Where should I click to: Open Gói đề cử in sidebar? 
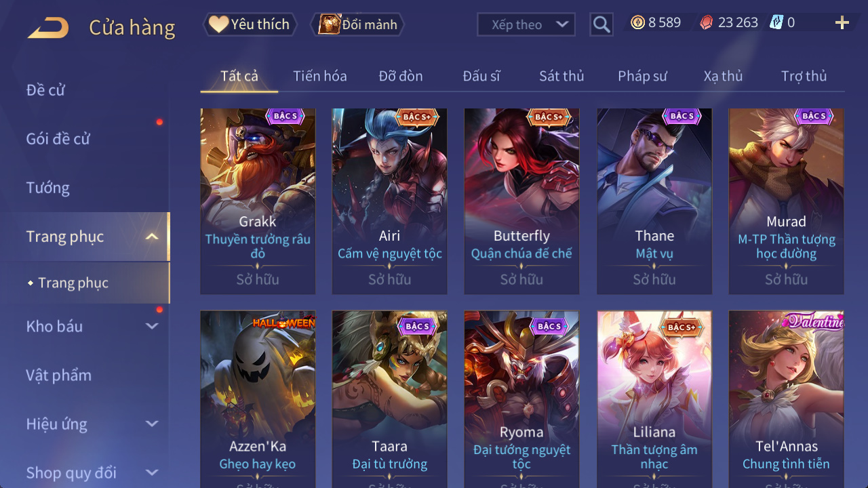pyautogui.click(x=58, y=139)
